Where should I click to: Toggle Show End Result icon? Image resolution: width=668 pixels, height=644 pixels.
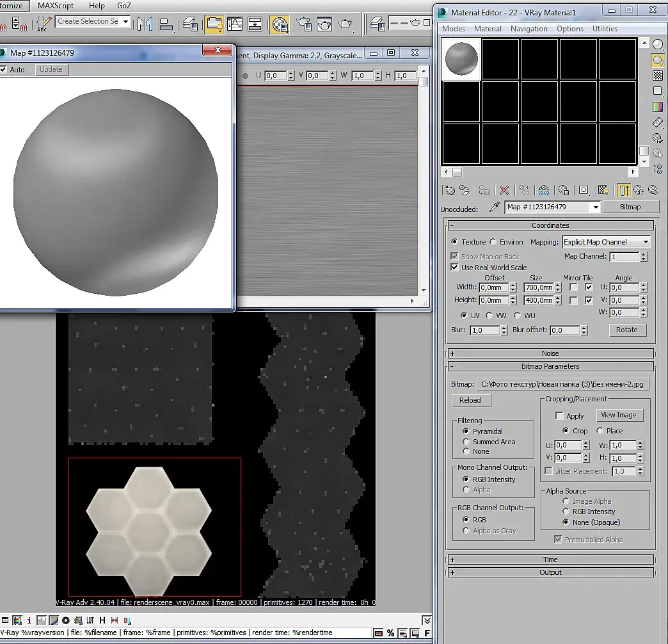(x=624, y=190)
